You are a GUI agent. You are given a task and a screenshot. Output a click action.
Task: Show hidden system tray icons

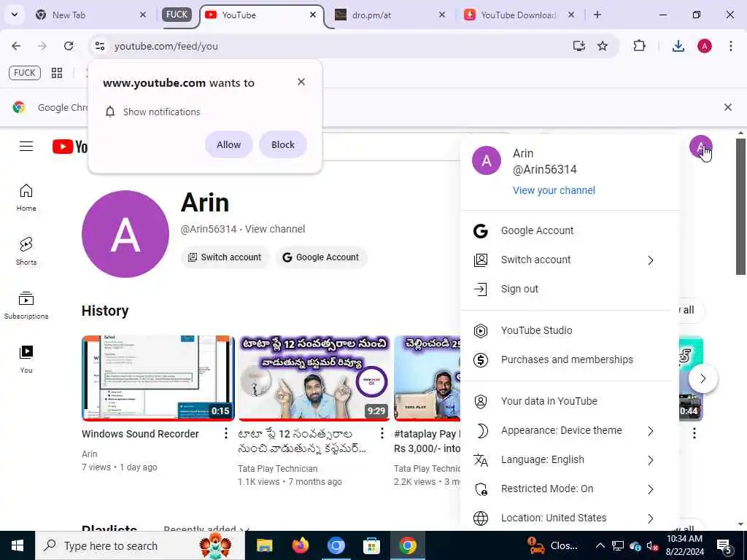click(x=600, y=545)
